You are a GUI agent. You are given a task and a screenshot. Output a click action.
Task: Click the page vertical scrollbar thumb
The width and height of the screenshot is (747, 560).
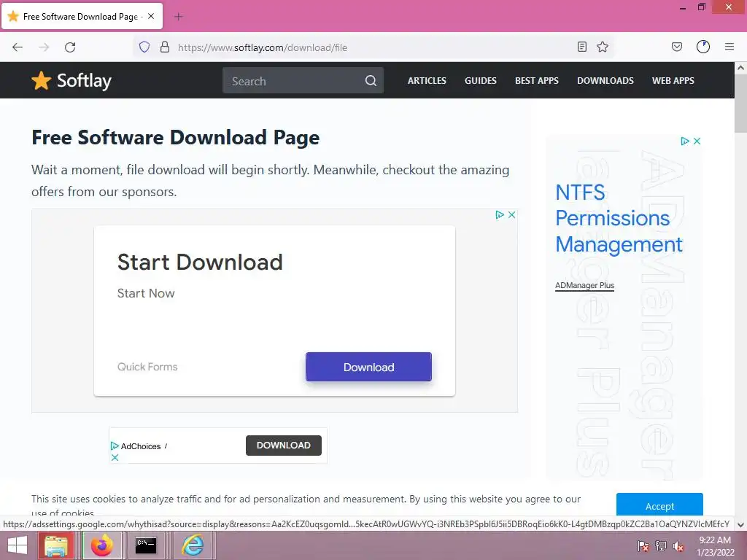[740, 104]
